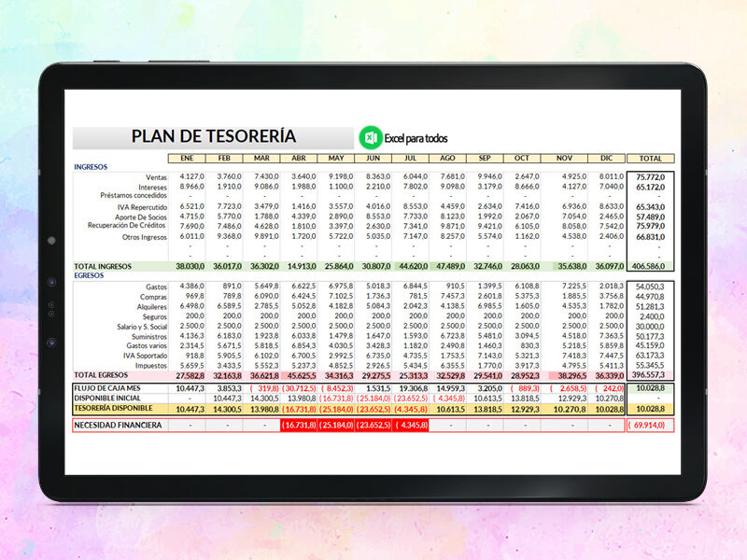Select the JUL column header
This screenshot has width=747, height=560.
pyautogui.click(x=410, y=158)
